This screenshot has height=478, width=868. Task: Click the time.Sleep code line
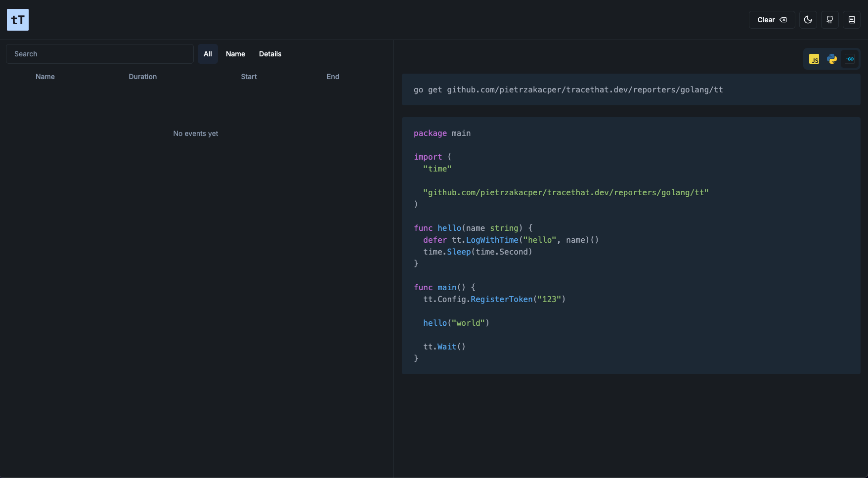[x=477, y=252]
